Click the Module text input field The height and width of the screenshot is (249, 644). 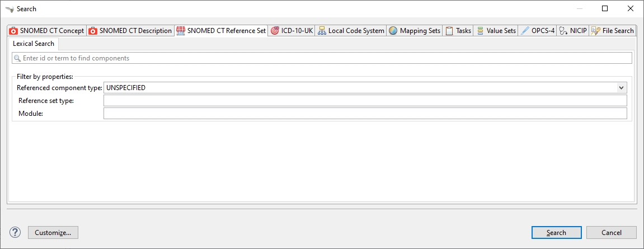pos(365,114)
